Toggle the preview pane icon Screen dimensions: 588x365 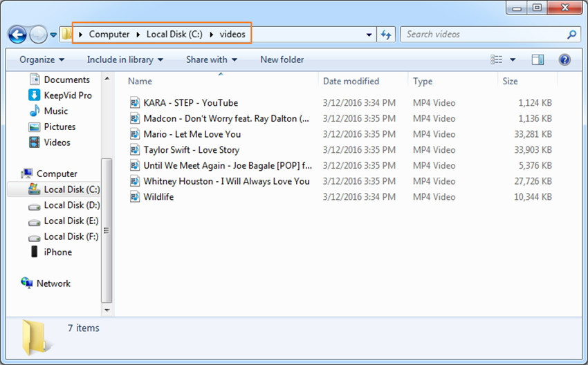(x=538, y=60)
